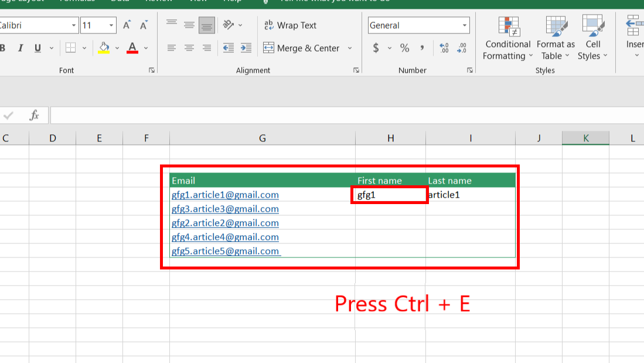Image resolution: width=644 pixels, height=363 pixels.
Task: Switch to the Review ribbon tab
Action: click(158, 1)
